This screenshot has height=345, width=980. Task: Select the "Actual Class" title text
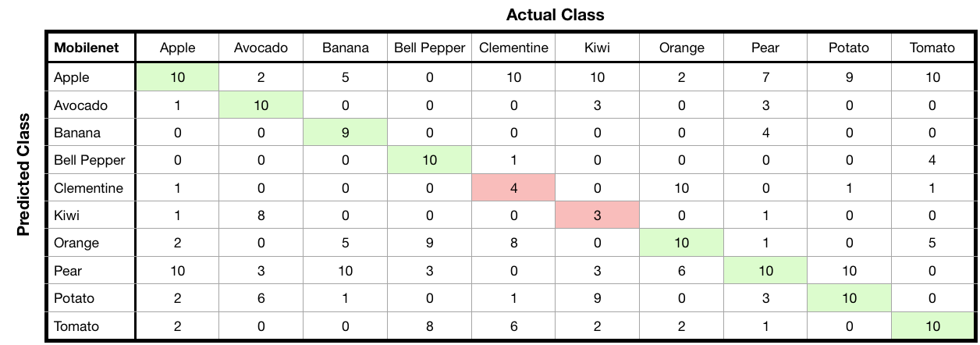click(x=555, y=15)
